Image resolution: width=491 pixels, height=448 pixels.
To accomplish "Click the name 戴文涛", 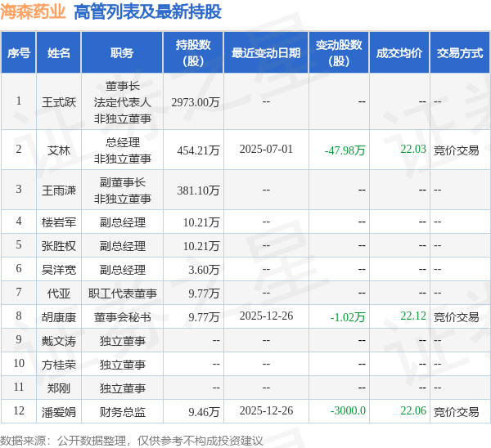I will click(x=59, y=341).
